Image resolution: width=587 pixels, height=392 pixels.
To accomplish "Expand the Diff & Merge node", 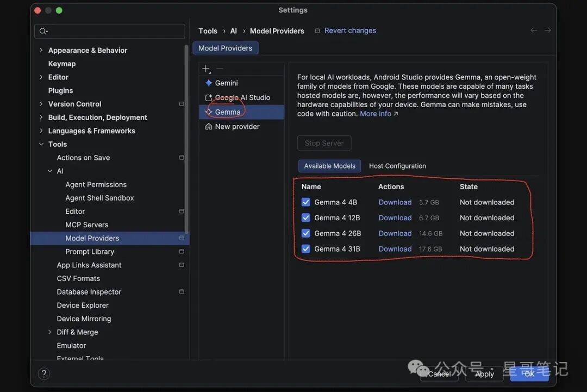I will 49,332.
